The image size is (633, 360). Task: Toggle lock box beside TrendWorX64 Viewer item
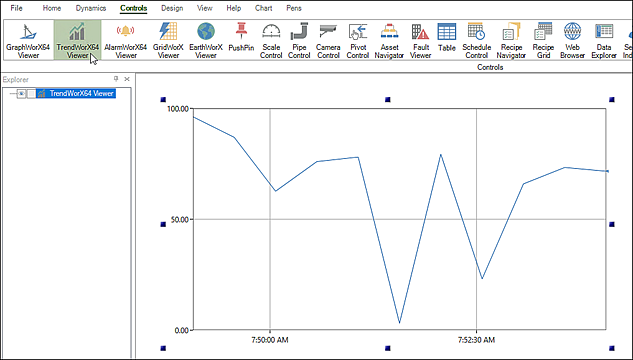click(31, 94)
